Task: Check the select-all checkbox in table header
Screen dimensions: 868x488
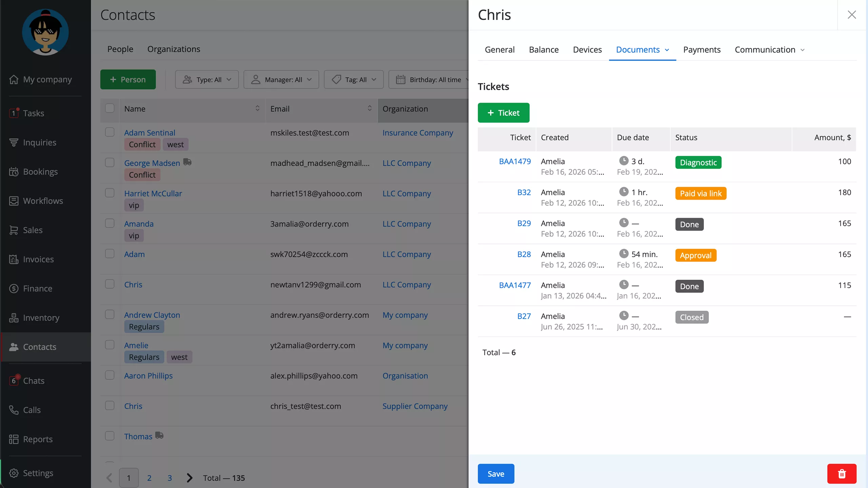Action: coord(110,108)
